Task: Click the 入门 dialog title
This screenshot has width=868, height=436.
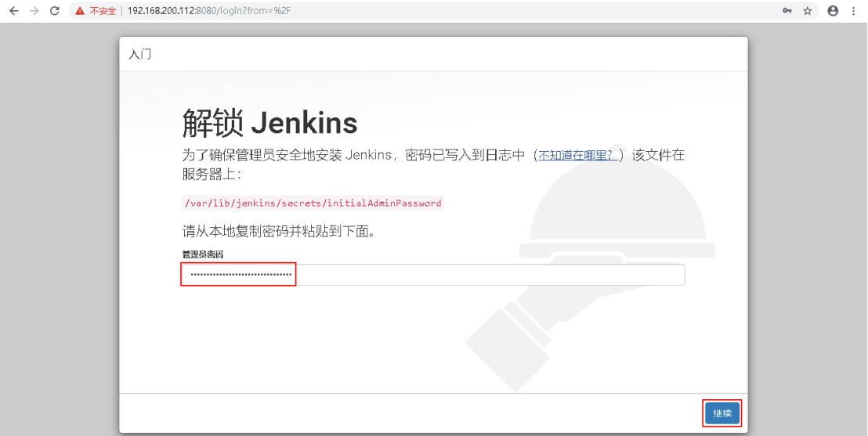Action: [140, 54]
